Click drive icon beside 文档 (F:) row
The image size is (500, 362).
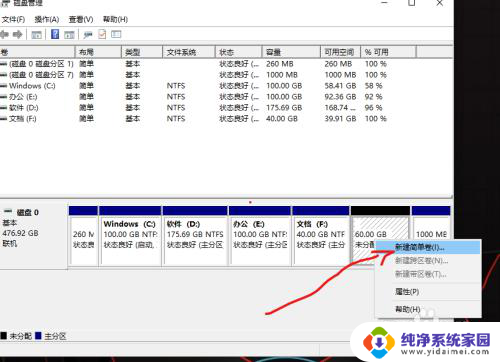[3, 119]
